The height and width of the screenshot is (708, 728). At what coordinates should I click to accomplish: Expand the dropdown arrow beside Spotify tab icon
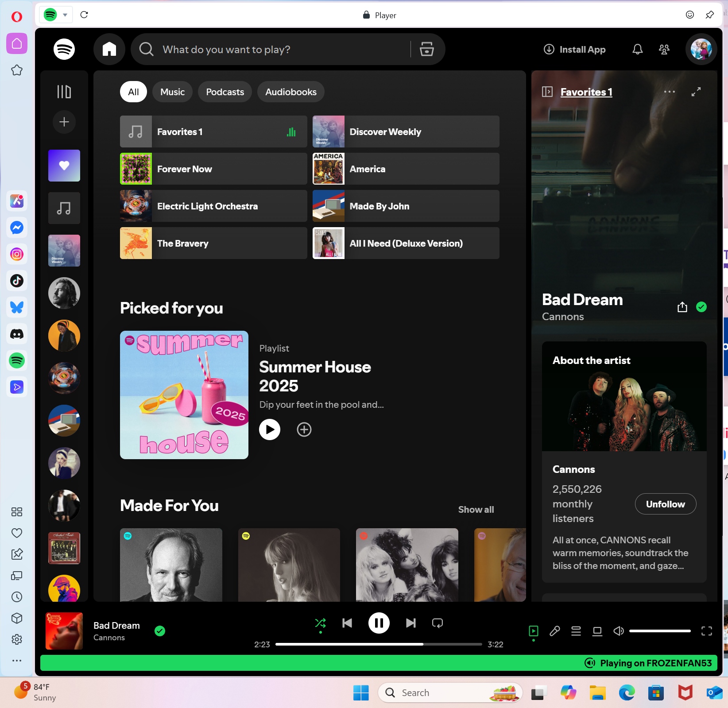tap(65, 15)
